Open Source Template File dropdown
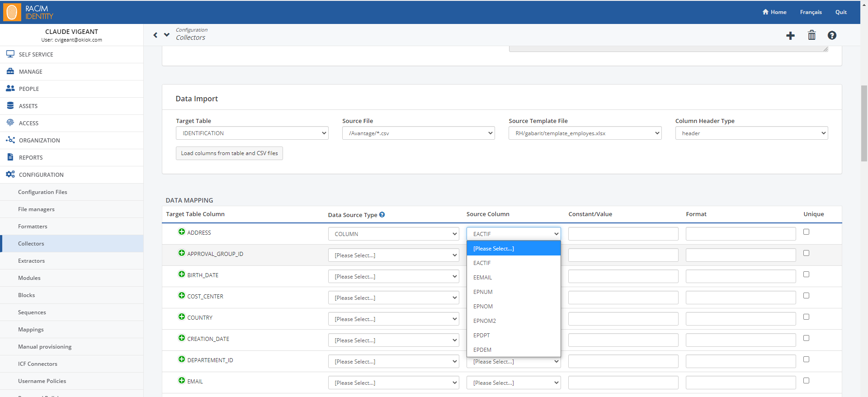 click(x=585, y=133)
